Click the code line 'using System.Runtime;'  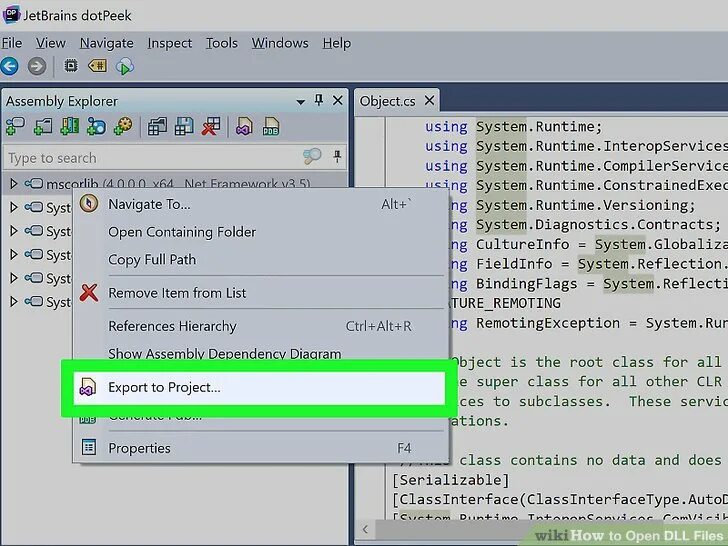[514, 127]
